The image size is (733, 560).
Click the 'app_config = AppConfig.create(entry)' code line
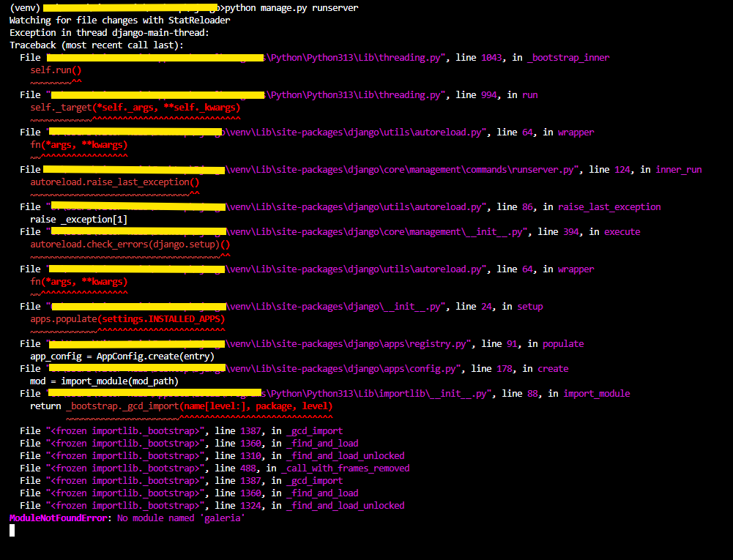click(x=122, y=356)
